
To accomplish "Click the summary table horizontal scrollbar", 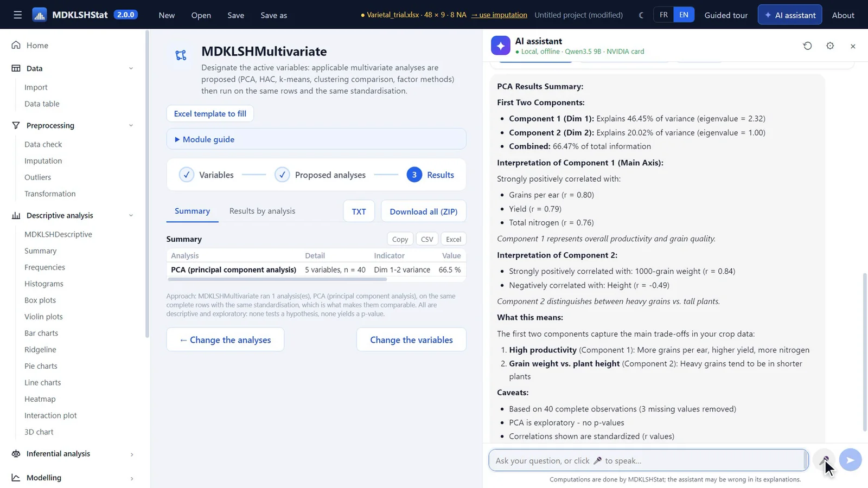I will click(x=277, y=279).
